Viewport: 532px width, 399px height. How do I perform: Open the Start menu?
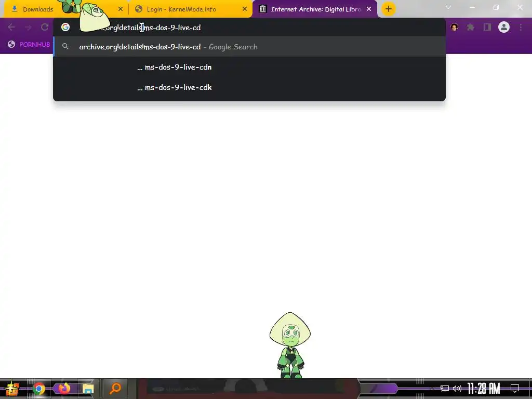tap(12, 389)
